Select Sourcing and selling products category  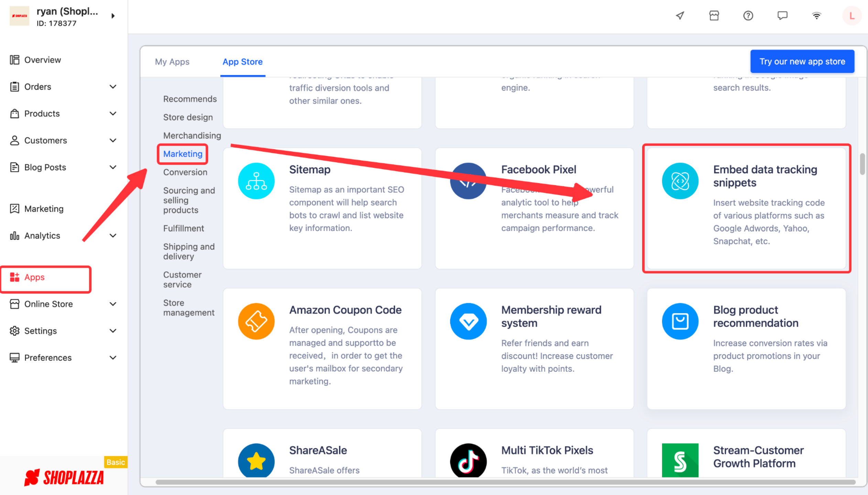click(189, 200)
